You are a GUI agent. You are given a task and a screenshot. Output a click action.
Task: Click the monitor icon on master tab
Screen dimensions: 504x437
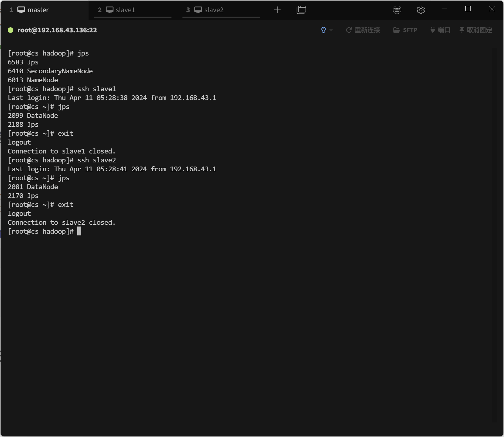(21, 10)
